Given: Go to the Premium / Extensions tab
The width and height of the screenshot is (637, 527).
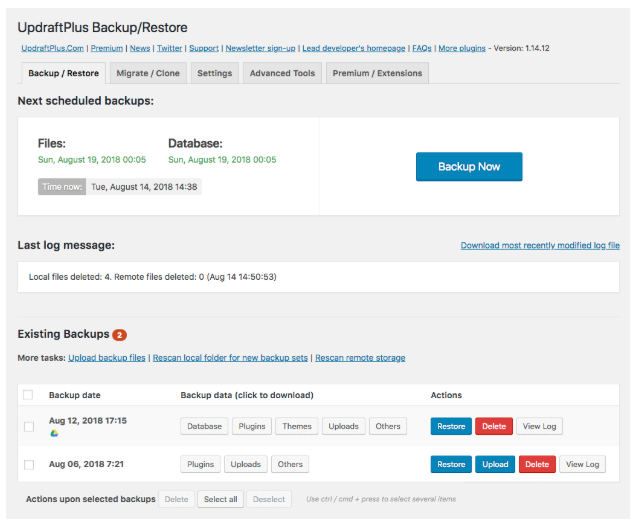Looking at the screenshot, I should (377, 73).
